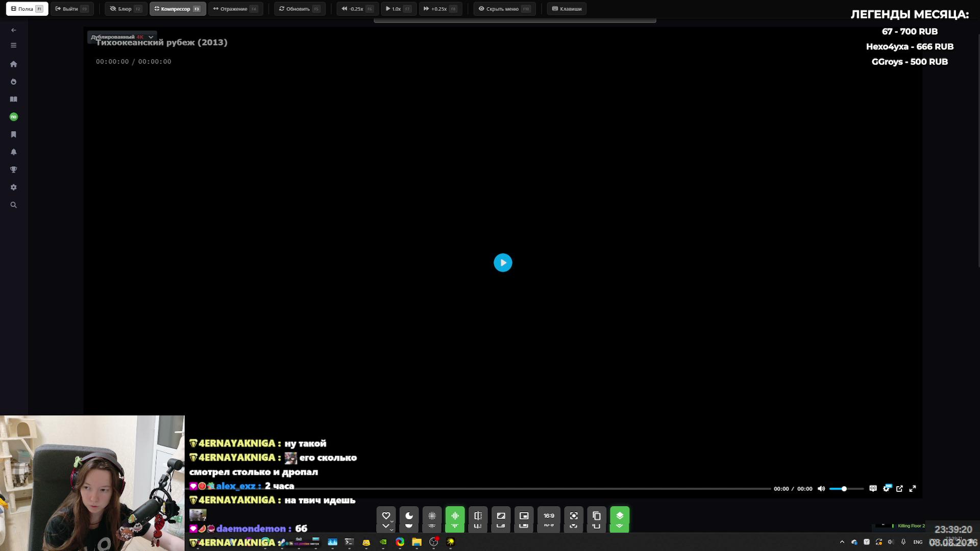The image size is (980, 551).
Task: Toggle the picture-in-picture button
Action: click(524, 516)
